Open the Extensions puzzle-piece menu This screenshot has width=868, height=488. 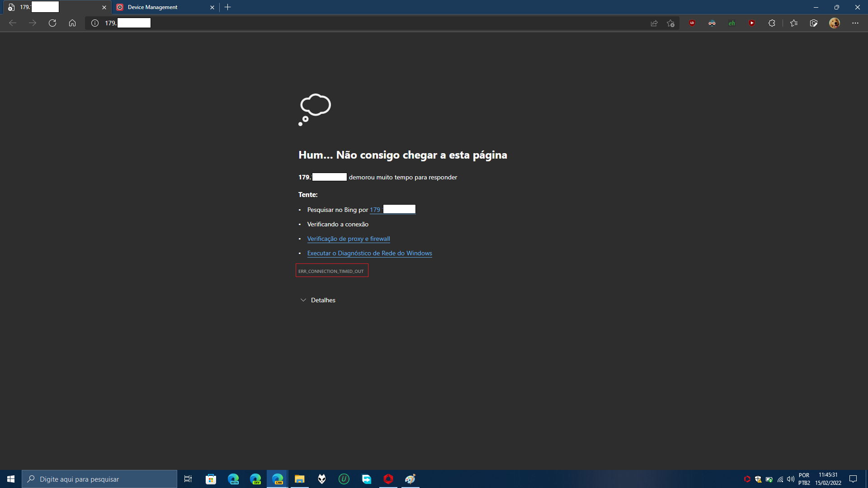point(772,23)
